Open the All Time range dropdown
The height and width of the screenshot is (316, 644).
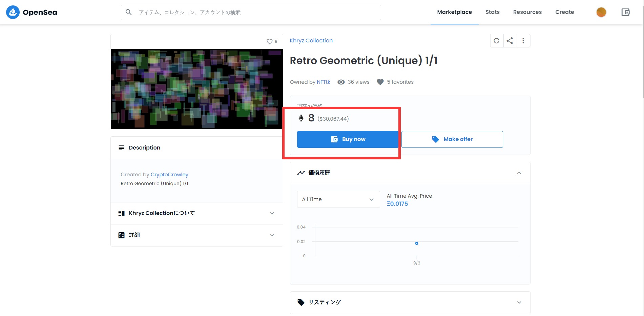click(338, 199)
